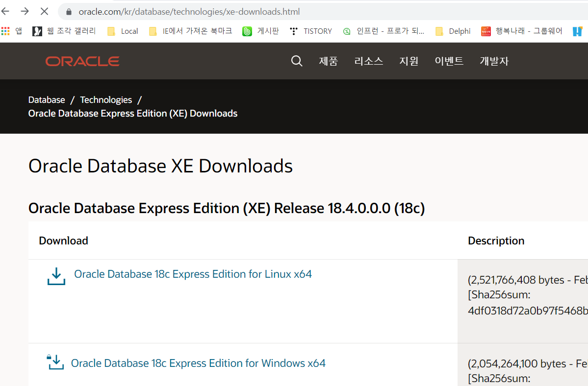Screen dimensions: 588x386
Task: Click the Linux x64 download icon
Action: [56, 276]
